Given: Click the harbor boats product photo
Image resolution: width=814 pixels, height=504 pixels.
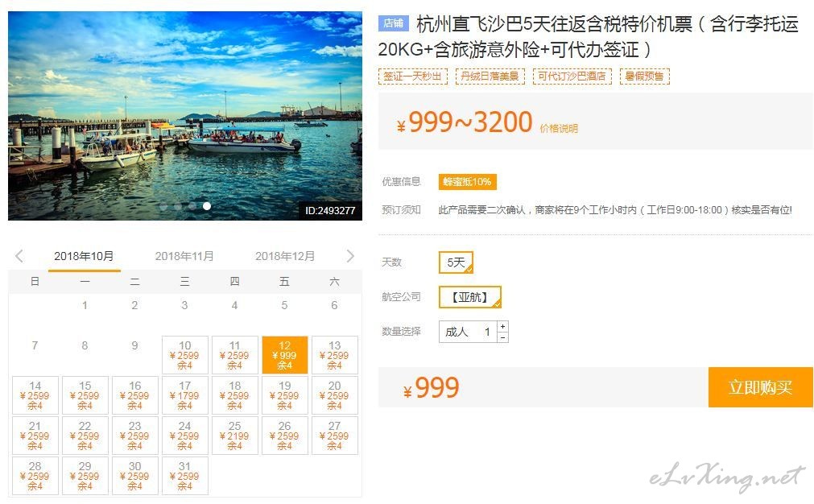Looking at the screenshot, I should (185, 116).
